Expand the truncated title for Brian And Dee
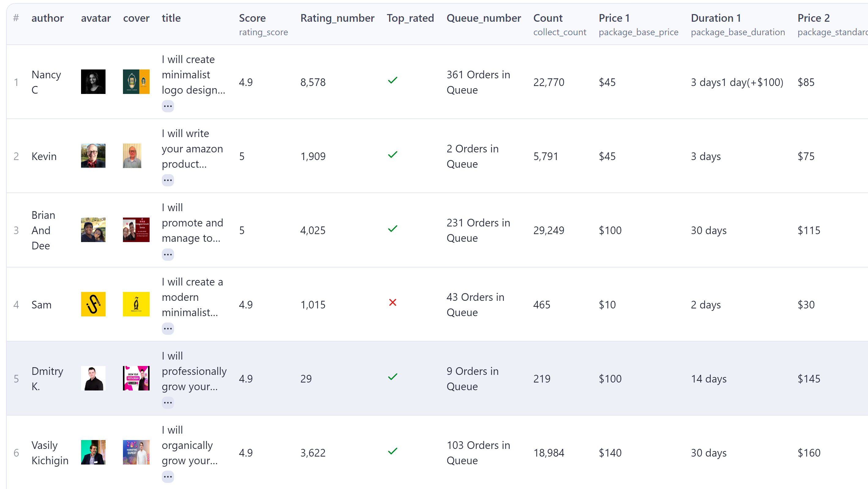The width and height of the screenshot is (868, 489). tap(168, 254)
